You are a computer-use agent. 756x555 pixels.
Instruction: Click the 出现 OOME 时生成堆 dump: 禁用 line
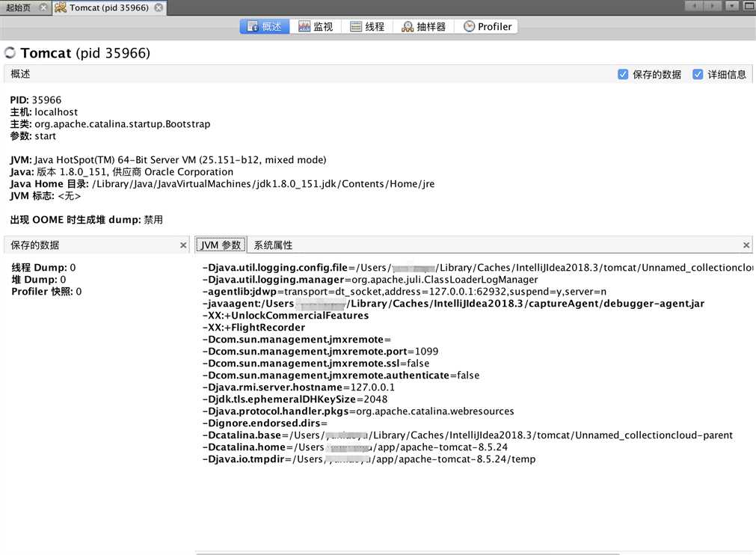[86, 220]
